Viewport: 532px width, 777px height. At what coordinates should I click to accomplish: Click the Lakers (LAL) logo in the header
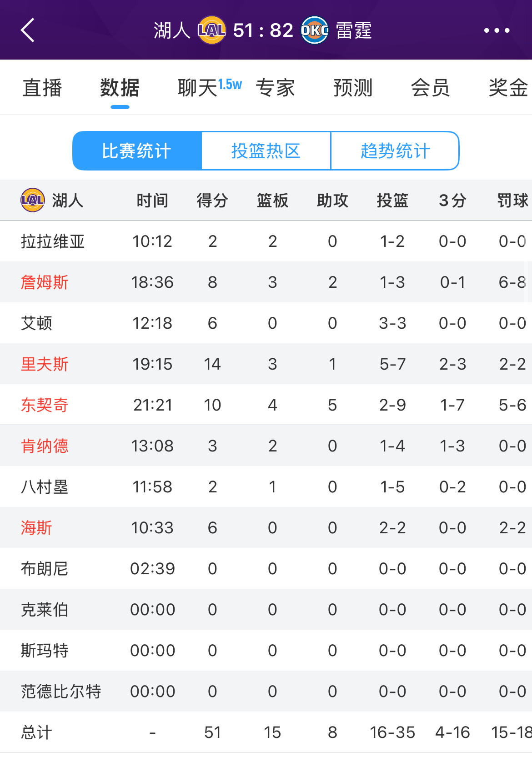point(211,30)
